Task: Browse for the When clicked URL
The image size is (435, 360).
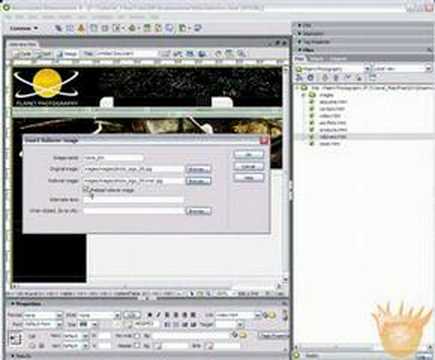Action: click(198, 211)
